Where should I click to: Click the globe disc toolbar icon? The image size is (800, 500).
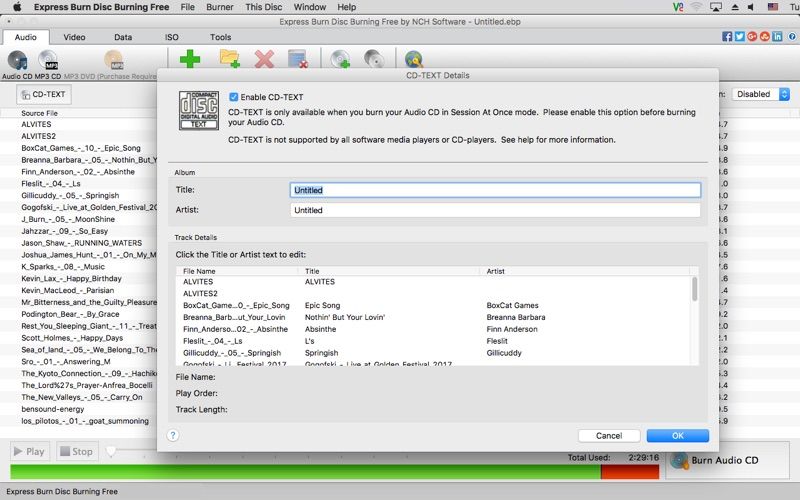pos(414,60)
